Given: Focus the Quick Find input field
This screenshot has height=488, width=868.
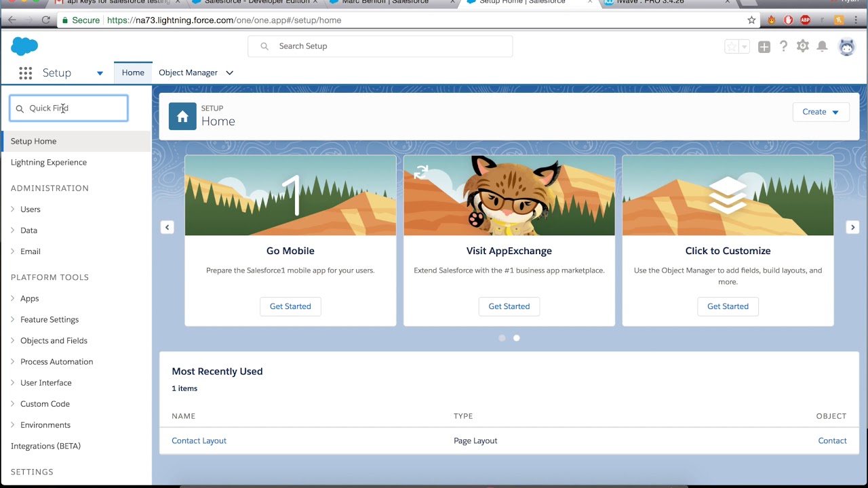Looking at the screenshot, I should [68, 108].
